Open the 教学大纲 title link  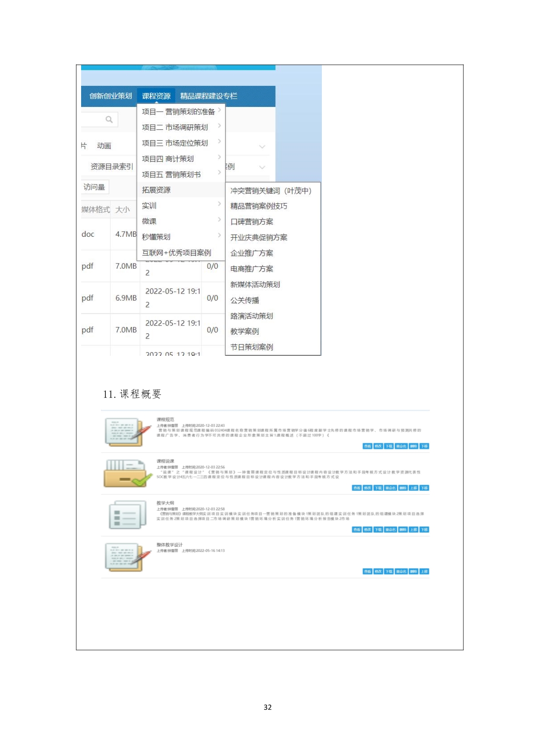165,503
